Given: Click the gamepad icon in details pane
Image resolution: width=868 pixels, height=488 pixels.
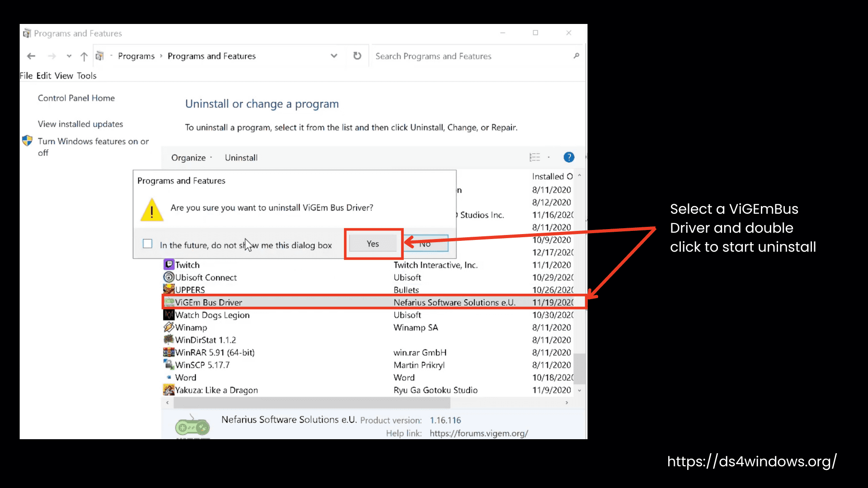Looking at the screenshot, I should point(193,426).
